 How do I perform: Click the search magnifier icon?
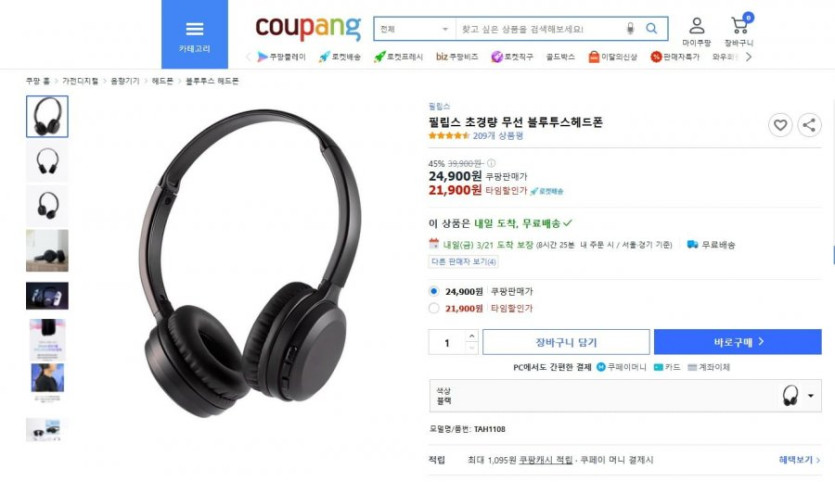651,28
